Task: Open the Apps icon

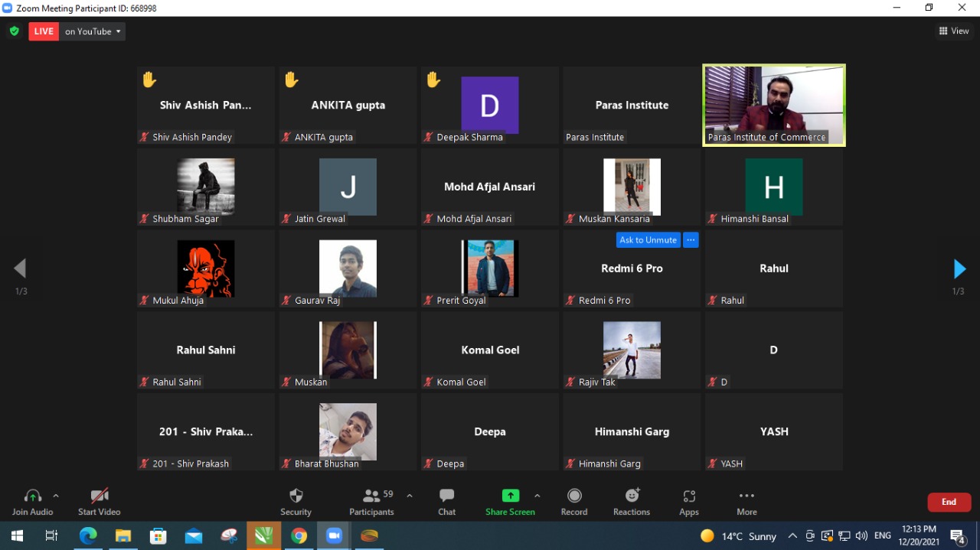Action: coord(689,496)
